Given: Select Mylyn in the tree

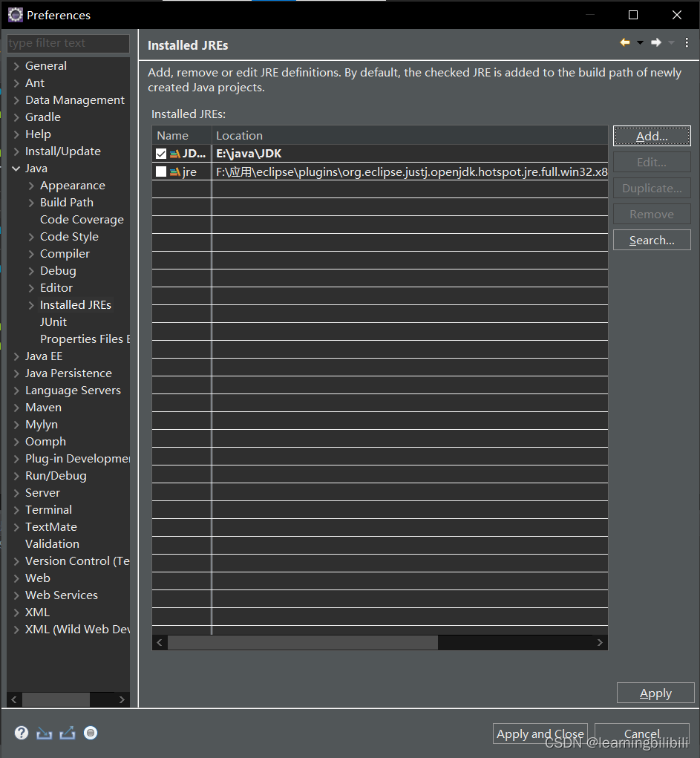Looking at the screenshot, I should tap(42, 425).
